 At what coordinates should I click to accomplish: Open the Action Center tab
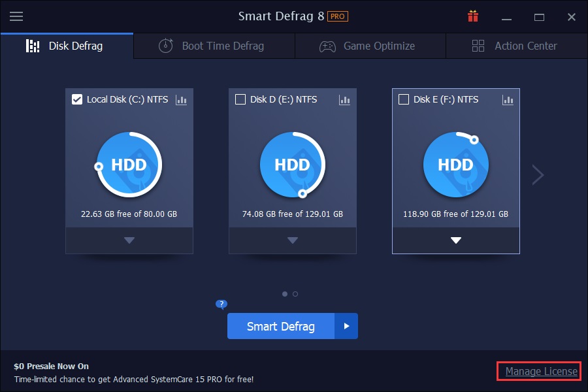tap(517, 46)
